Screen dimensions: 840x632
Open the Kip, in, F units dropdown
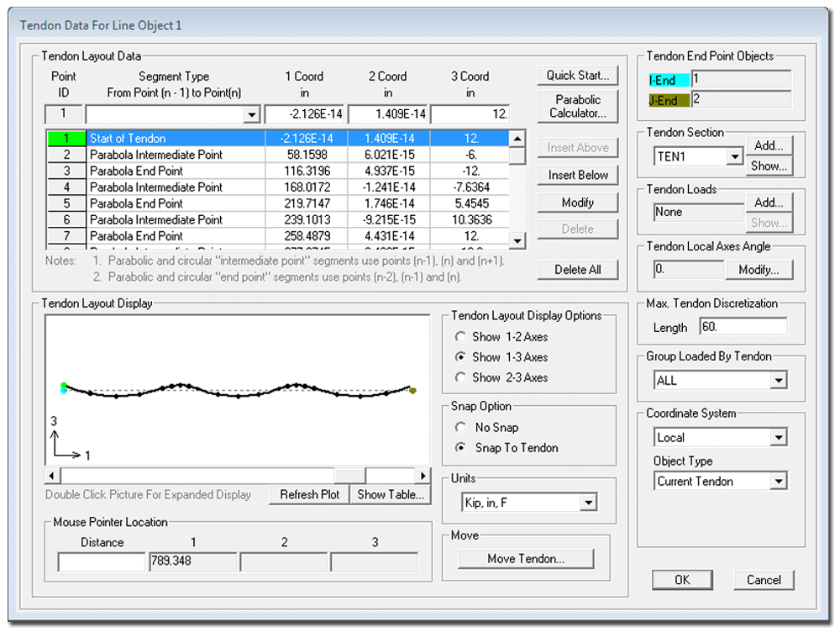click(x=588, y=503)
